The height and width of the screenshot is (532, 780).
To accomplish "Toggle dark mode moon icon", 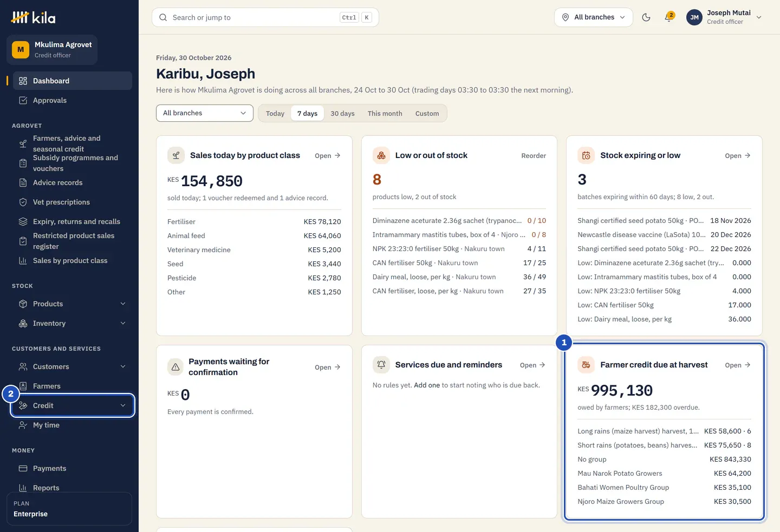I will click(x=646, y=17).
